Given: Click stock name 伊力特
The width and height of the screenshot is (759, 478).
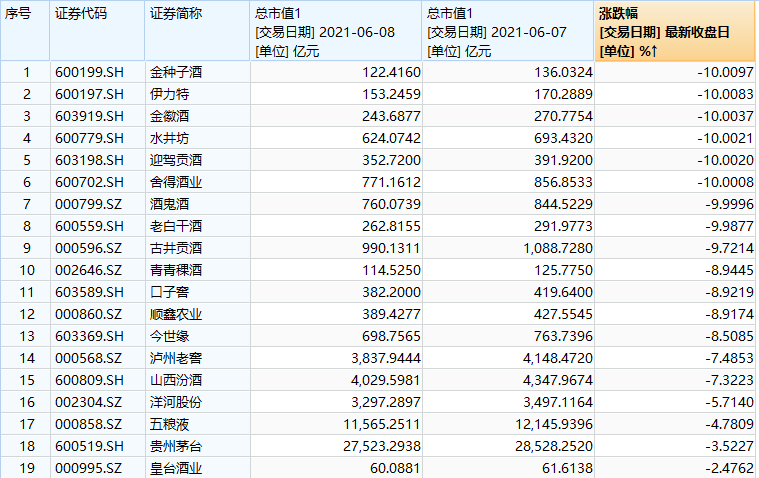Looking at the screenshot, I should point(169,94).
